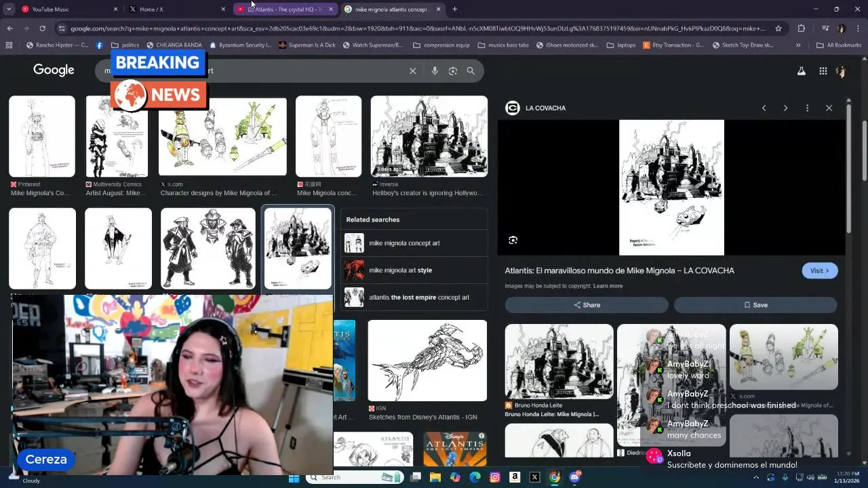
Task: Clear the Google search box with X
Action: pos(412,70)
